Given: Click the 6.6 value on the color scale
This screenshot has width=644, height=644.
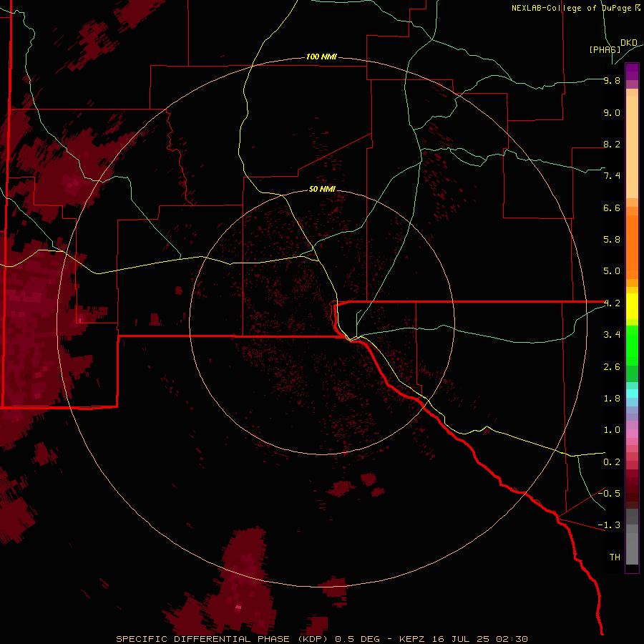Looking at the screenshot, I should (x=612, y=208).
